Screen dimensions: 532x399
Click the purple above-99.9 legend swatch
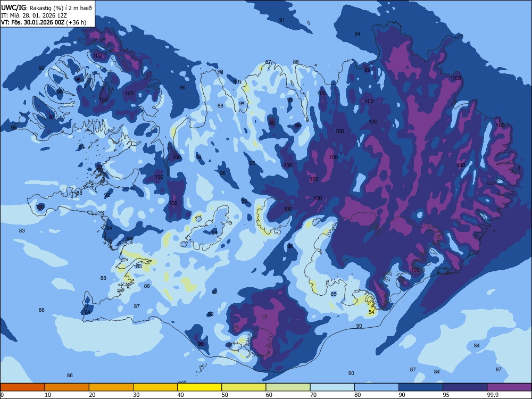tap(509, 387)
